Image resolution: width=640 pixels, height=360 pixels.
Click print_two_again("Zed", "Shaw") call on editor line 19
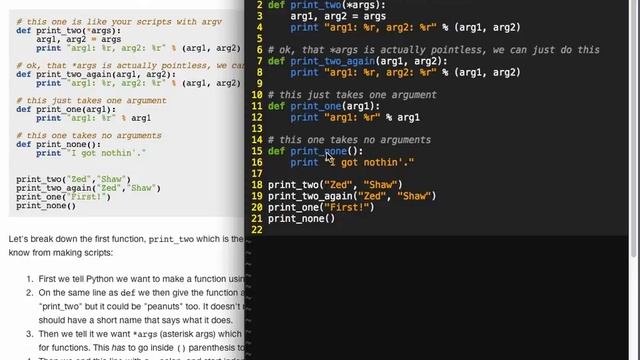pos(352,196)
